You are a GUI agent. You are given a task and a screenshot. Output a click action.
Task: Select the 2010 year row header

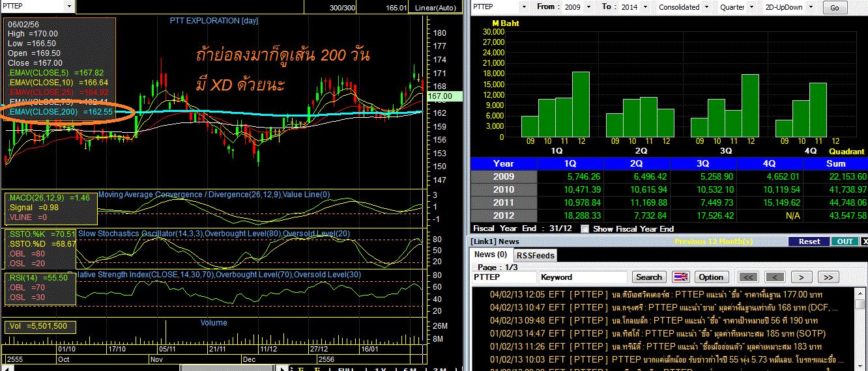coord(504,189)
